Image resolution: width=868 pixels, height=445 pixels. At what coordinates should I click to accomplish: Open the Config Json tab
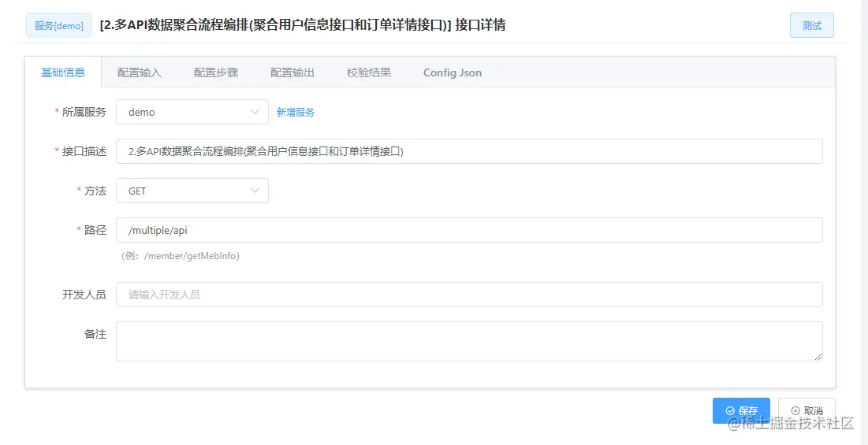pyautogui.click(x=453, y=72)
